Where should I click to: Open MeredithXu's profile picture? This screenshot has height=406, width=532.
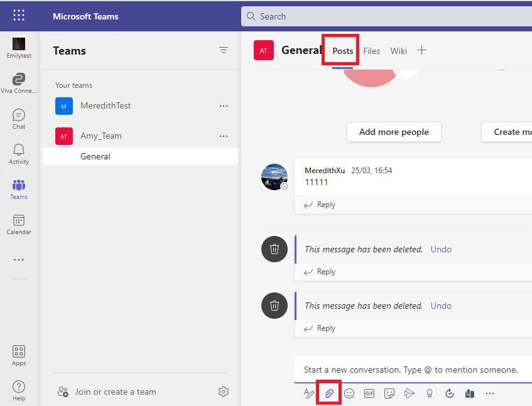tap(274, 176)
